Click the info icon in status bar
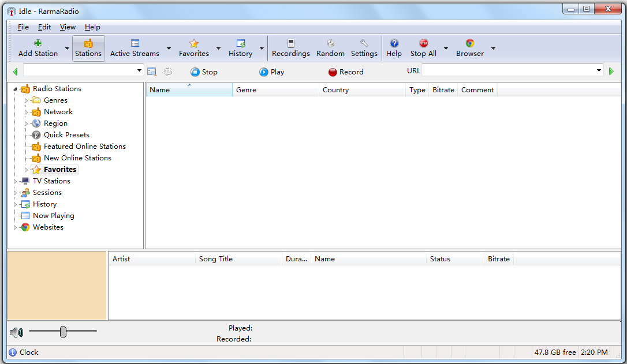The image size is (627, 364). click(13, 352)
